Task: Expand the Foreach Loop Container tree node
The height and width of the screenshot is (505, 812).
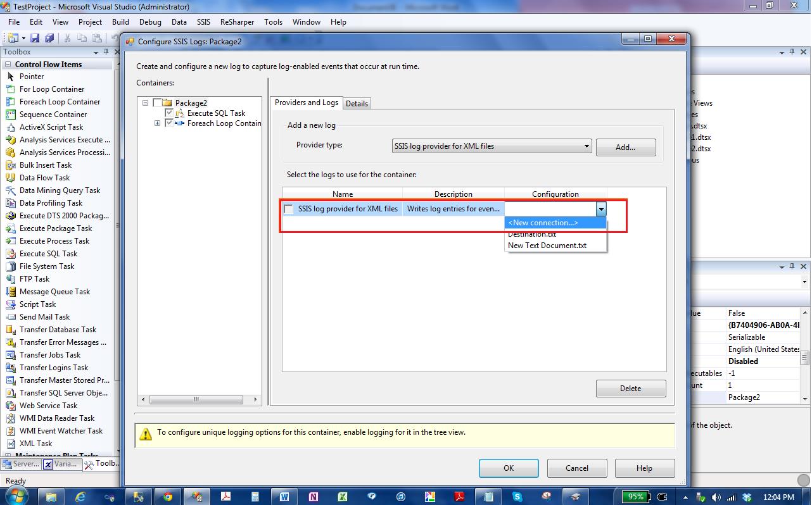Action: 157,123
